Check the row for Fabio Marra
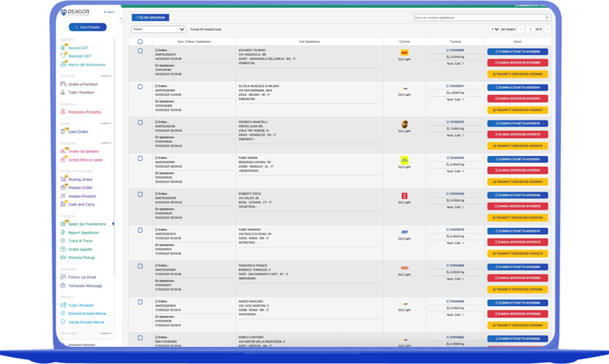The image size is (609, 364). pos(140,158)
